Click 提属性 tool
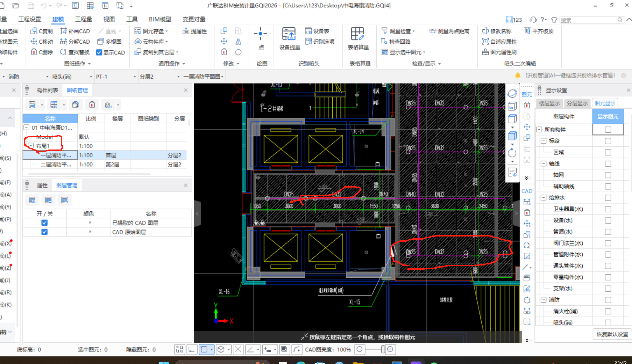 [x=195, y=31]
